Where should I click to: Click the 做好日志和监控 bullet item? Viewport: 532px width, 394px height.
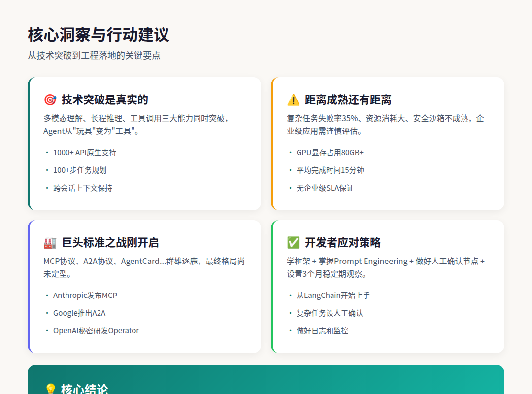click(322, 331)
